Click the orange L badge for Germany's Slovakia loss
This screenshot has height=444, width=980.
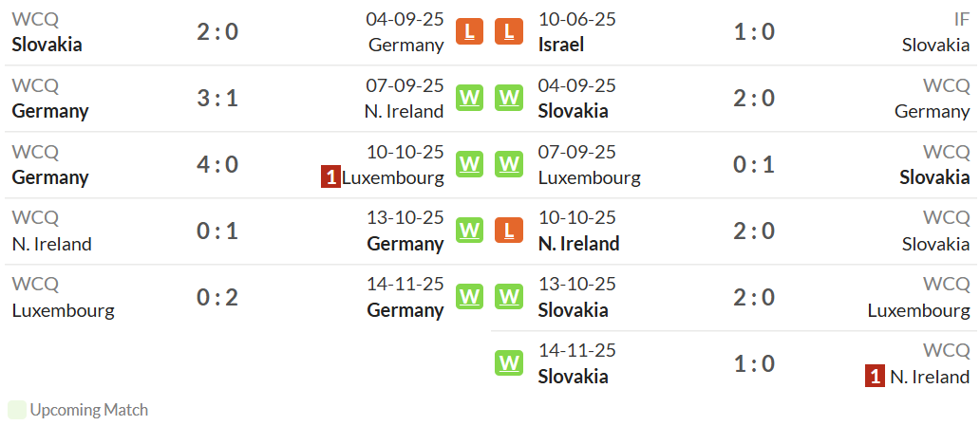point(469,31)
